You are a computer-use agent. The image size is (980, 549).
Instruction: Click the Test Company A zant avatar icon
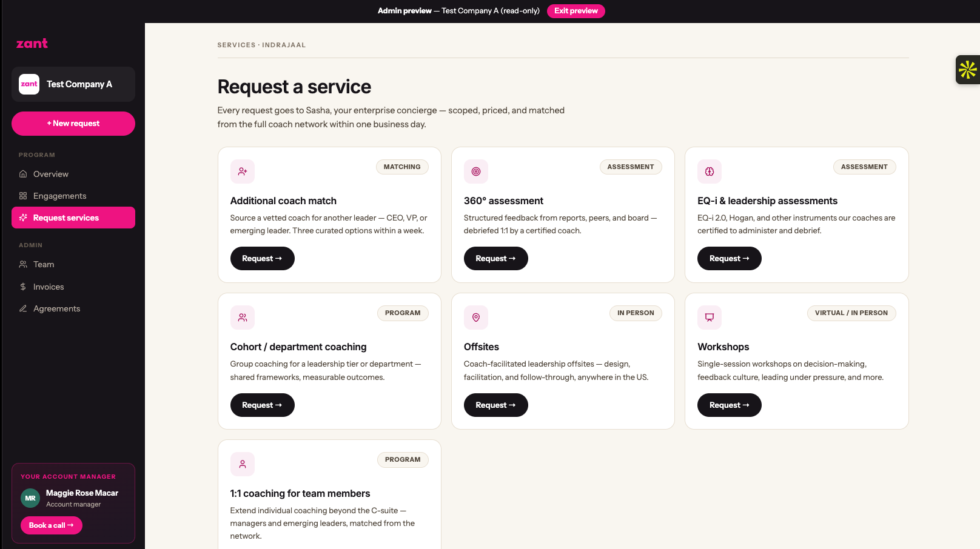[29, 84]
